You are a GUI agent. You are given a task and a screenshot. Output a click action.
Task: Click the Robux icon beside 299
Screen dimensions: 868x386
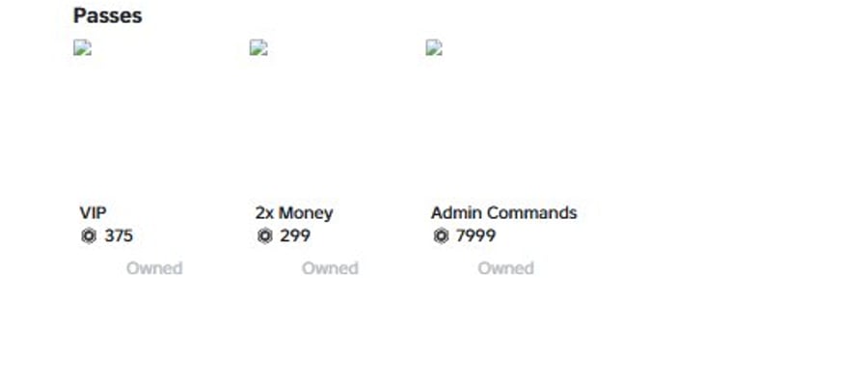click(265, 236)
